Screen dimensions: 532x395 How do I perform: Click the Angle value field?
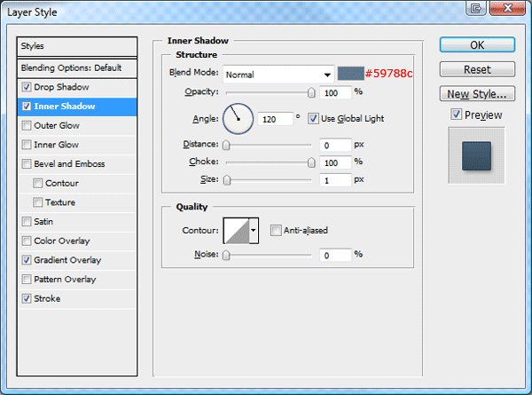275,119
